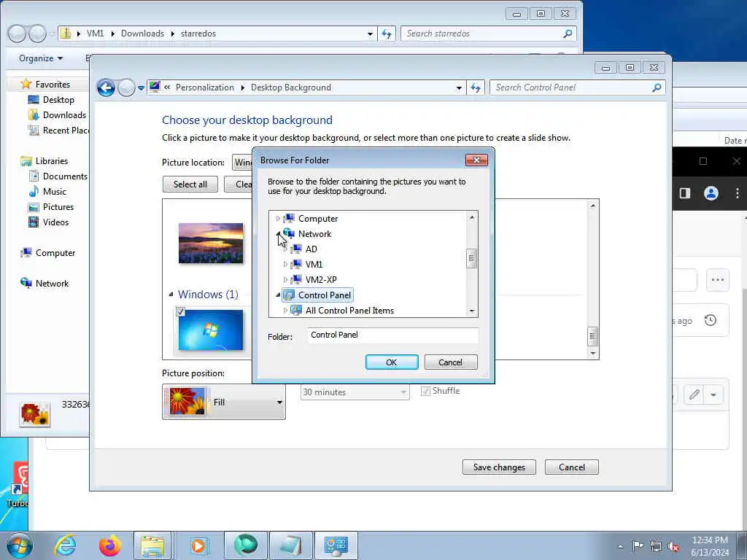Expand the VM1 network computer node
The height and width of the screenshot is (560, 747).
[285, 264]
